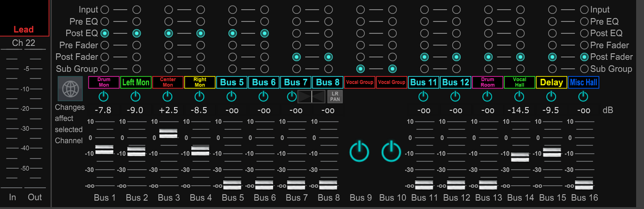Click the Bus 14 send fader handle
644x209 pixels.
coord(520,157)
